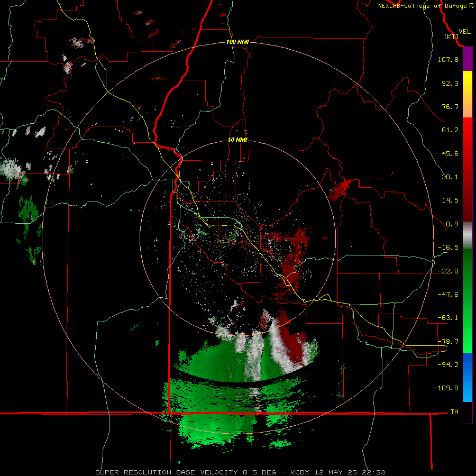Click the 14.5 velocity scale value
Screen dimensions: 476x476
(450, 200)
